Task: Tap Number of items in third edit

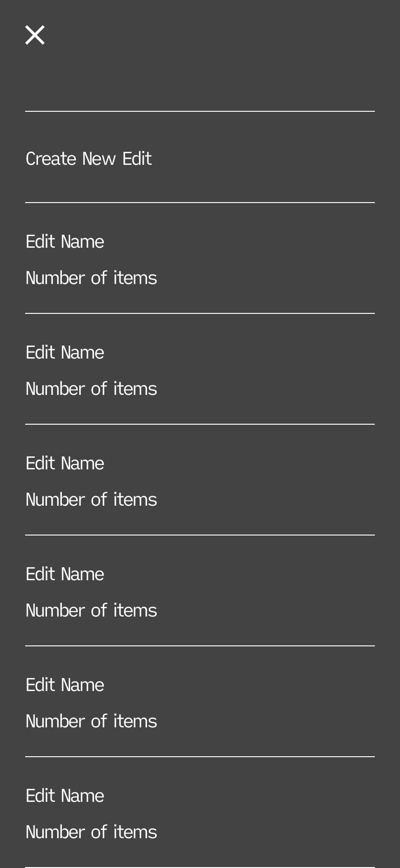Action: [x=92, y=500]
